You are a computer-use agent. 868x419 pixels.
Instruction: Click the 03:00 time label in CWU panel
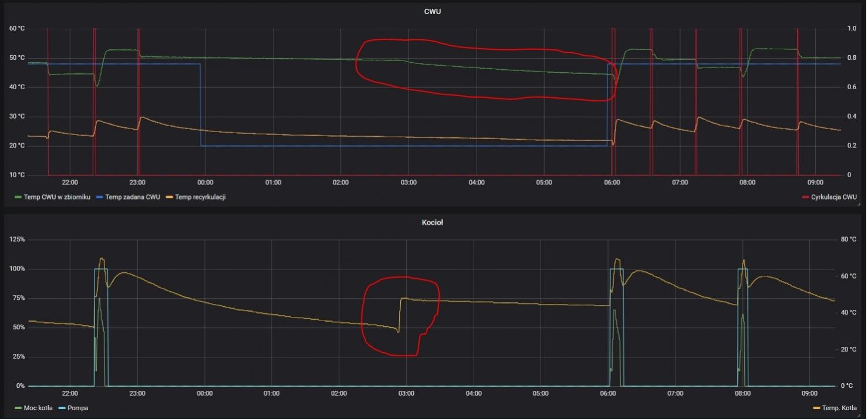tap(408, 183)
